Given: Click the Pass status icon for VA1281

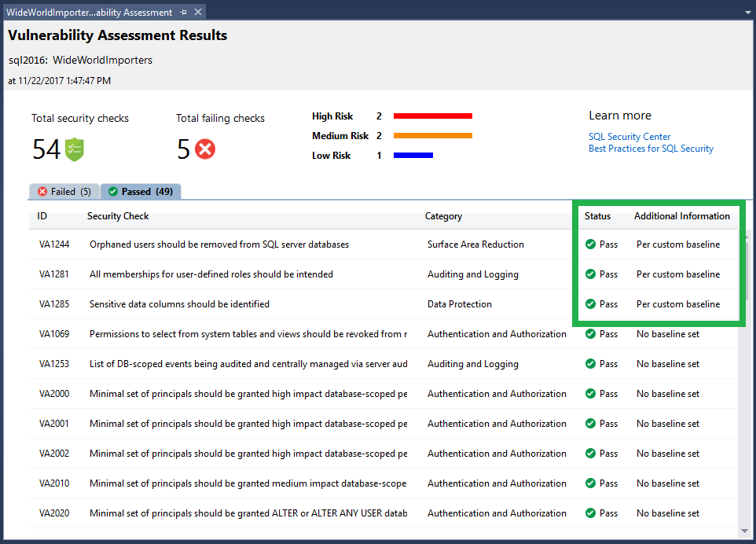Looking at the screenshot, I should click(592, 274).
